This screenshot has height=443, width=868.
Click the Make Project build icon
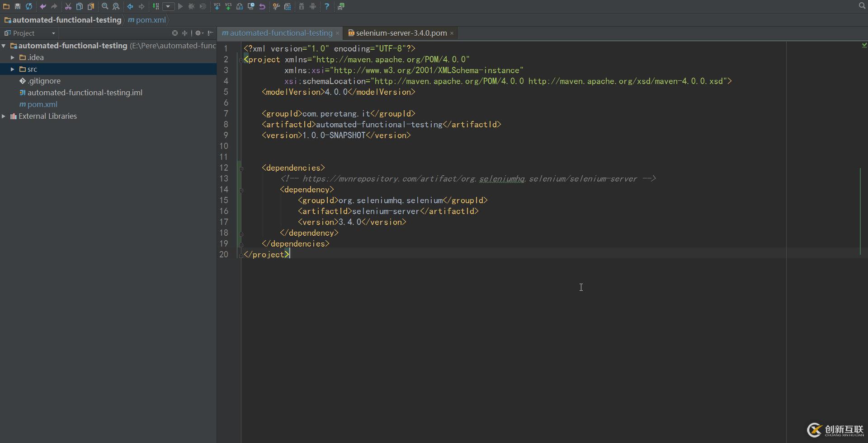pos(156,6)
